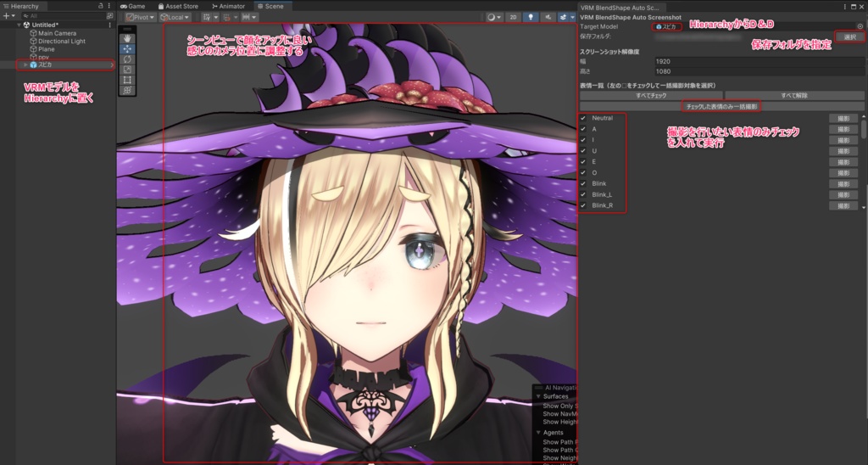Uncheck the Blink_L expression checkbox
The image size is (868, 465).
[583, 194]
